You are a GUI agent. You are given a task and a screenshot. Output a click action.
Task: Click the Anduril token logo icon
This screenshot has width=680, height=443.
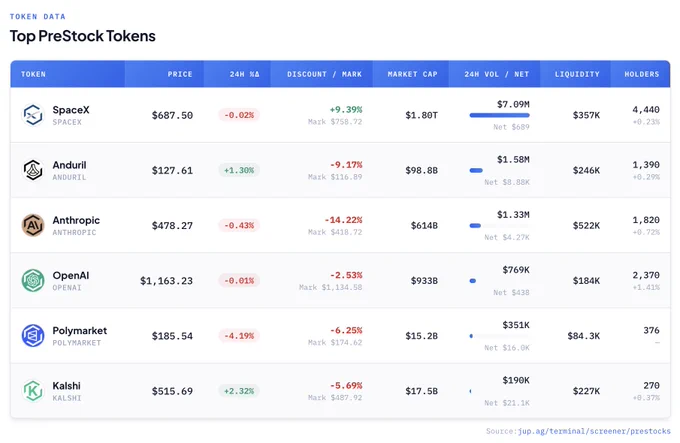point(33,170)
